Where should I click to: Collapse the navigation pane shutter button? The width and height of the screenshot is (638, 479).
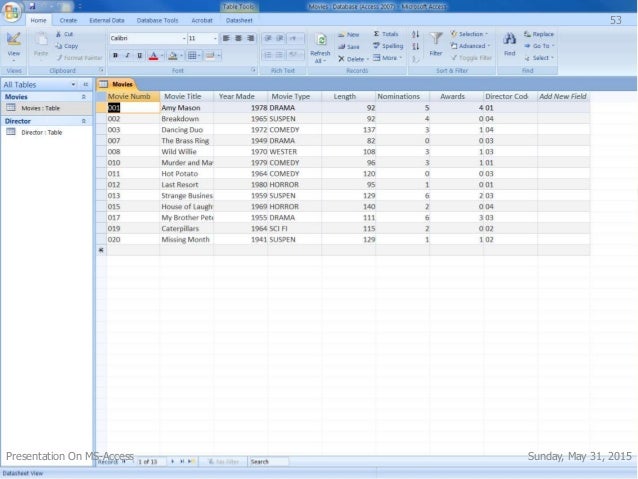point(85,85)
